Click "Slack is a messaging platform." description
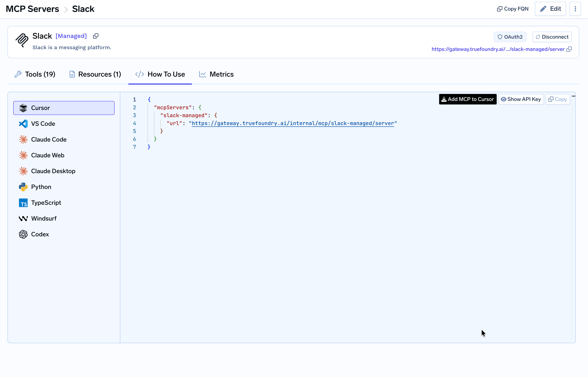This screenshot has width=588, height=377. click(x=72, y=47)
